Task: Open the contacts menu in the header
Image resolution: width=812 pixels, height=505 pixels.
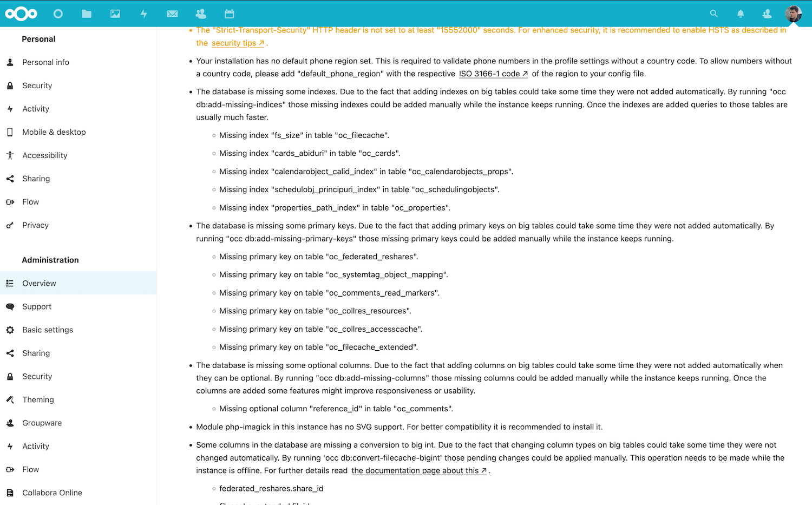Action: 767,14
